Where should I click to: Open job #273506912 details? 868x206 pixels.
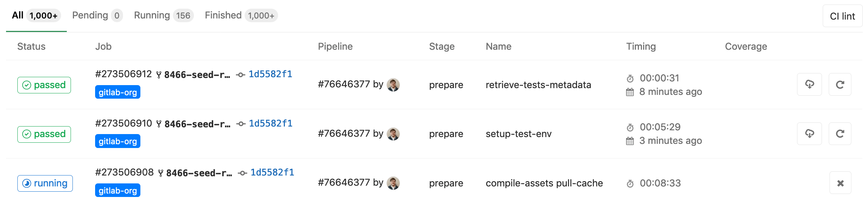(x=123, y=74)
